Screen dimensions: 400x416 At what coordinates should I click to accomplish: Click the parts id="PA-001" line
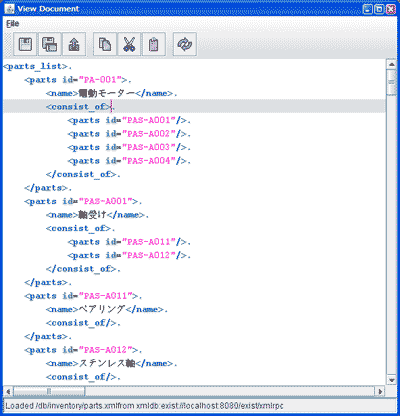pyautogui.click(x=78, y=80)
